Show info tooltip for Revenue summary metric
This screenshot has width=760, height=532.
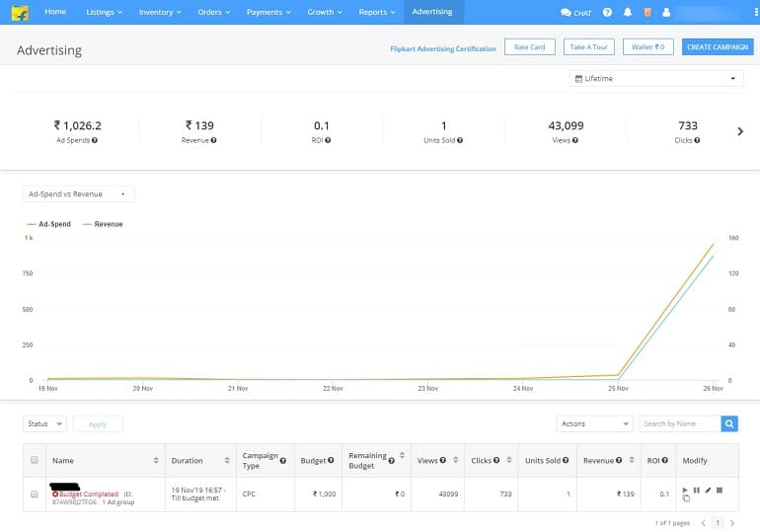pos(214,140)
